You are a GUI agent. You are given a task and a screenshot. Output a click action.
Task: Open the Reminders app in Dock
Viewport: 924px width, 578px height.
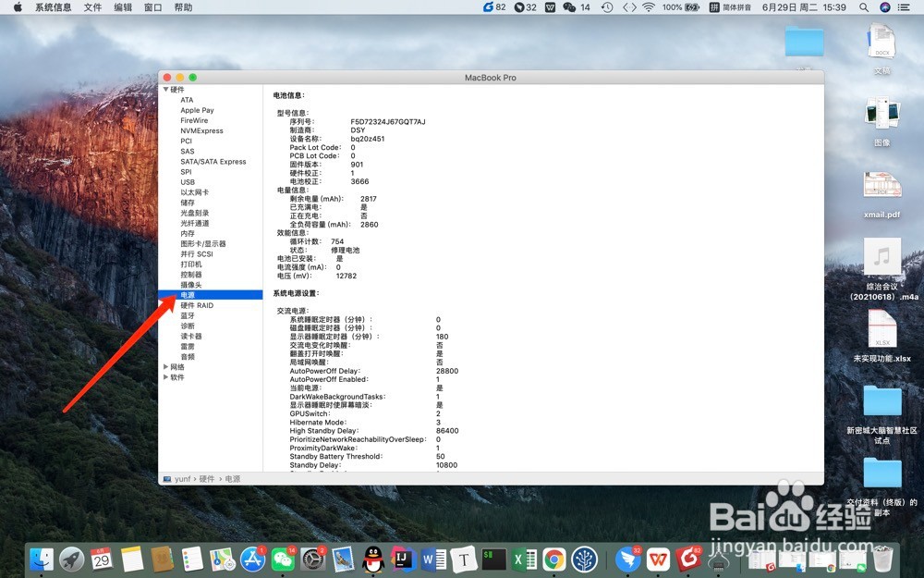[x=192, y=559]
